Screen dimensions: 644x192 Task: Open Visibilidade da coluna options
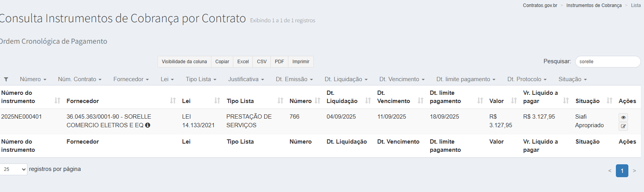pyautogui.click(x=184, y=62)
